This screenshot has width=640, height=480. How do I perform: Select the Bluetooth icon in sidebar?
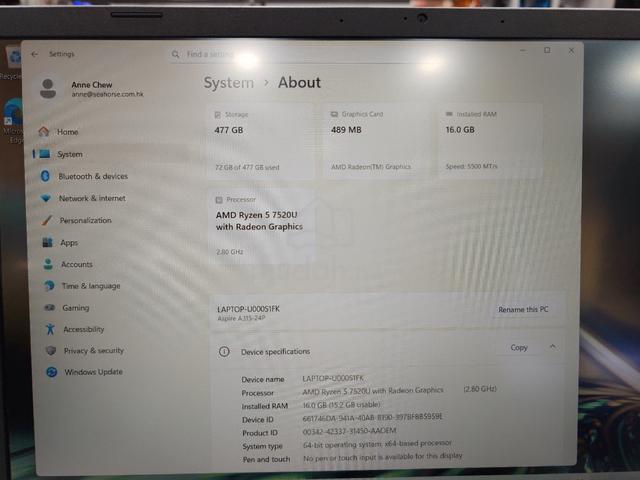[45, 176]
